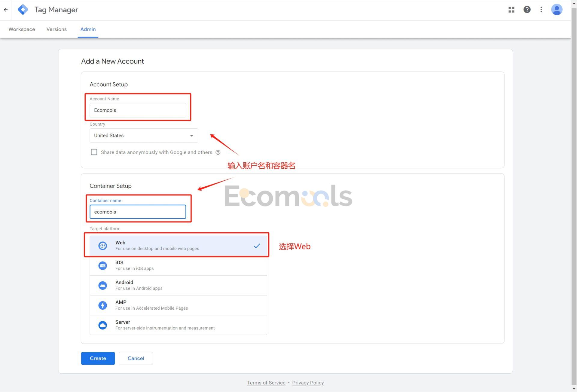Open the Google apps grid
This screenshot has width=577, height=392.
pos(511,10)
